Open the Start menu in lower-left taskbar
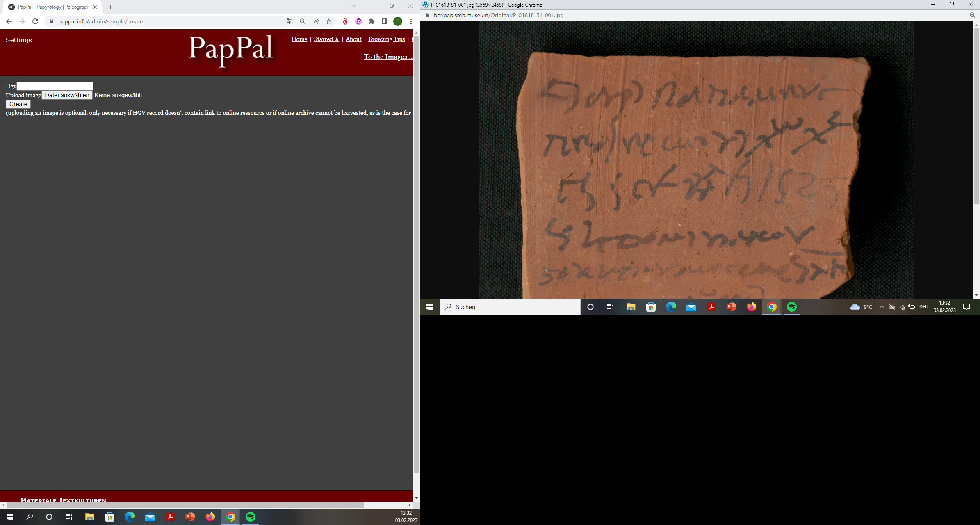Viewport: 980px width, 525px height. tap(10, 517)
